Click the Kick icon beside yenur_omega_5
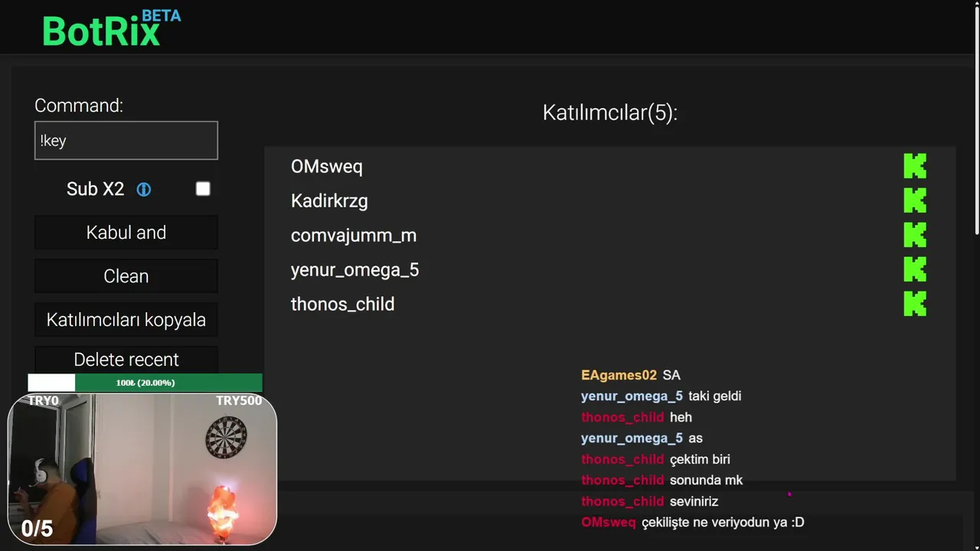This screenshot has width=980, height=551. [915, 269]
